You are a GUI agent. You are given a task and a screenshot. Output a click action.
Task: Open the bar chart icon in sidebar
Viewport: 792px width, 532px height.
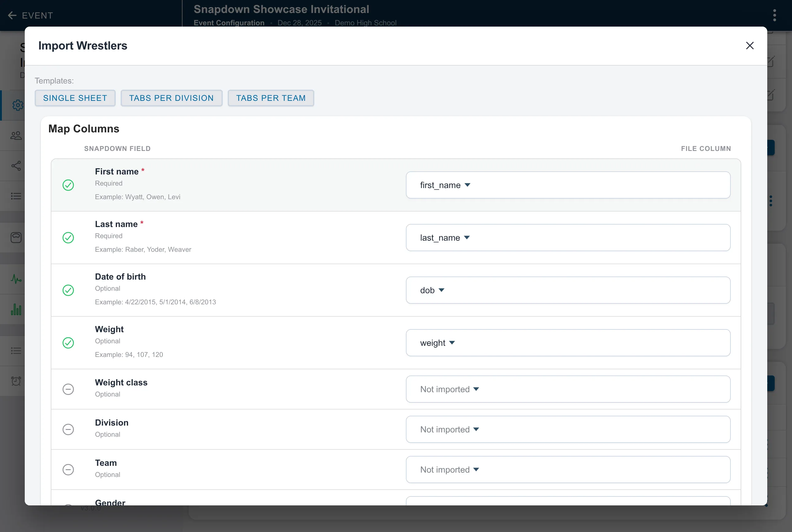point(16,309)
